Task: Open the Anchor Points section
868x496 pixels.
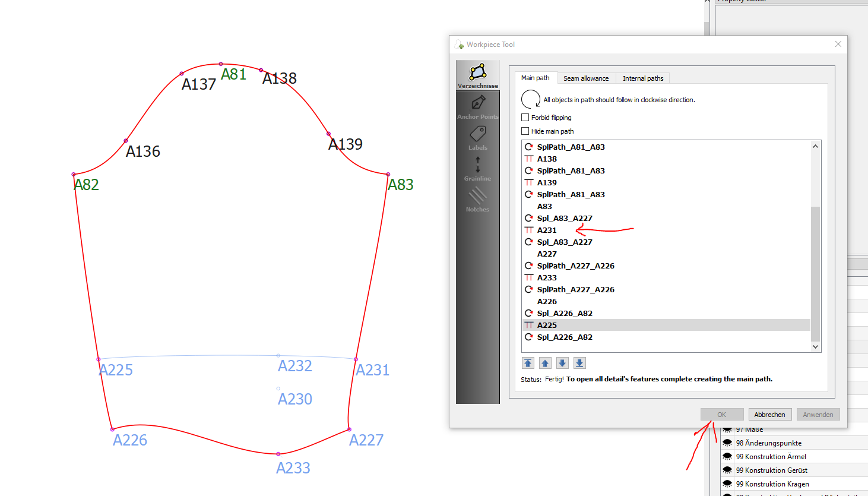Action: point(478,106)
